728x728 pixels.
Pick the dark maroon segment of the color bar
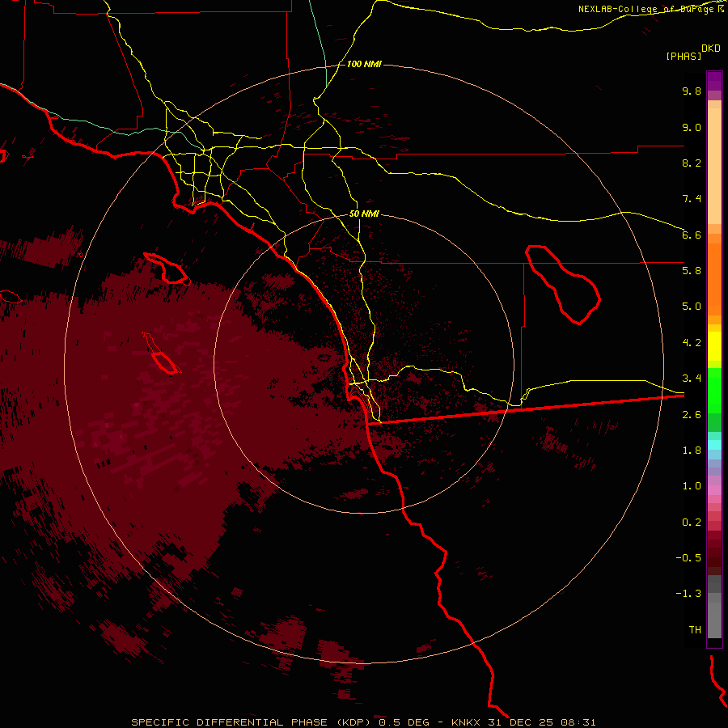pos(714,552)
